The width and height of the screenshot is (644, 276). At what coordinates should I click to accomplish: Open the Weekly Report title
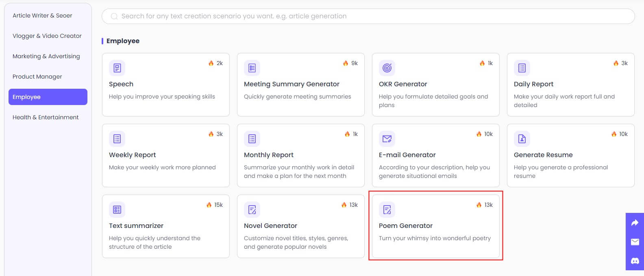(132, 155)
